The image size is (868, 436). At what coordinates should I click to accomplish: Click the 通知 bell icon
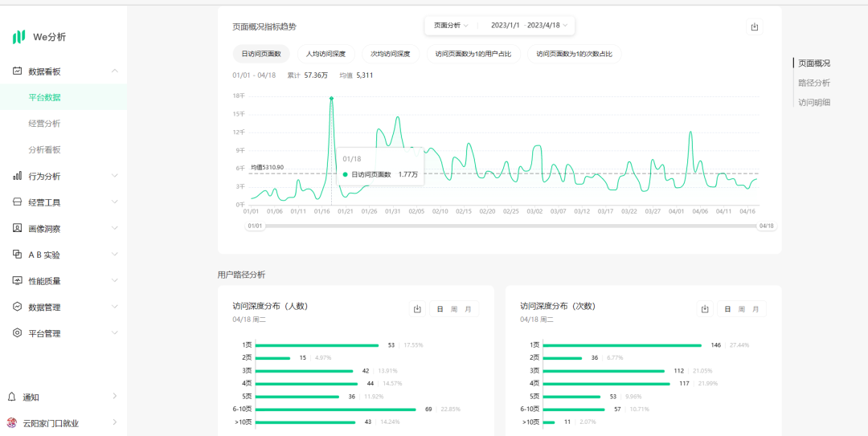(12, 397)
